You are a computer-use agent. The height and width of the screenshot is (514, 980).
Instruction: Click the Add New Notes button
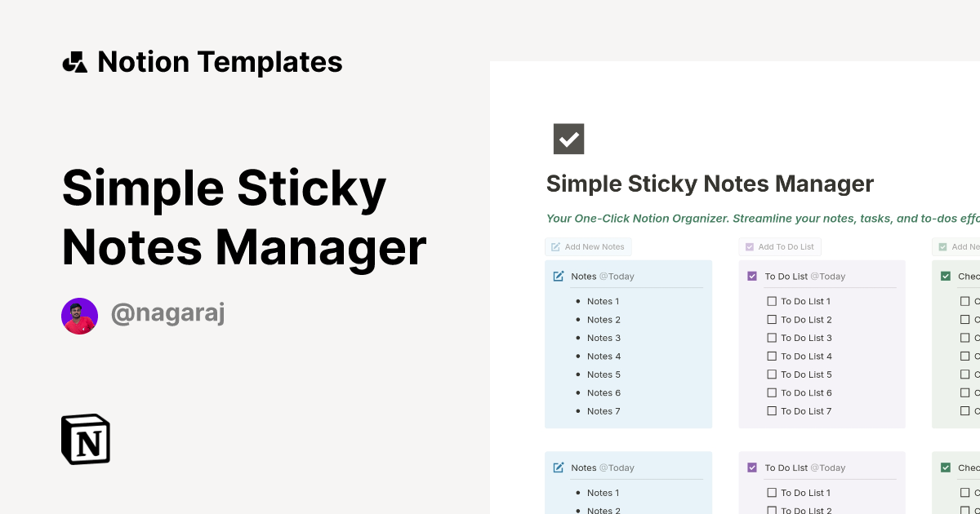pos(588,246)
